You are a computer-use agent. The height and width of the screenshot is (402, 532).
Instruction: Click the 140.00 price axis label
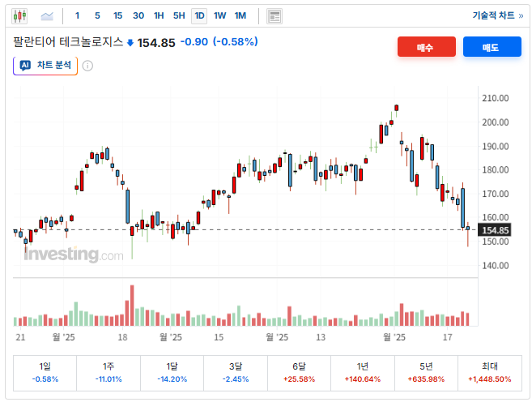click(x=496, y=266)
